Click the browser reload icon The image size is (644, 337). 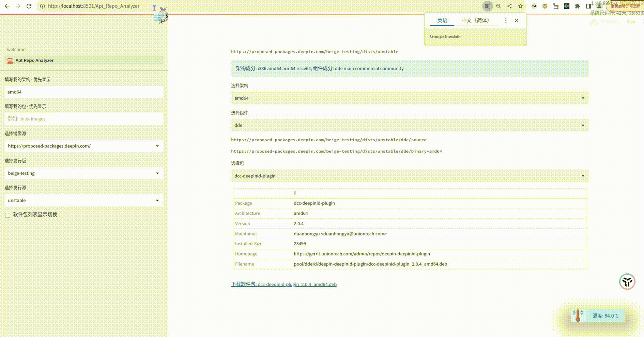click(x=29, y=6)
